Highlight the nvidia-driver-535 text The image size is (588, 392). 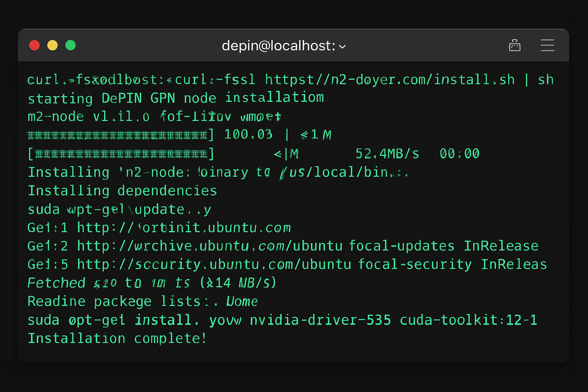click(320, 320)
